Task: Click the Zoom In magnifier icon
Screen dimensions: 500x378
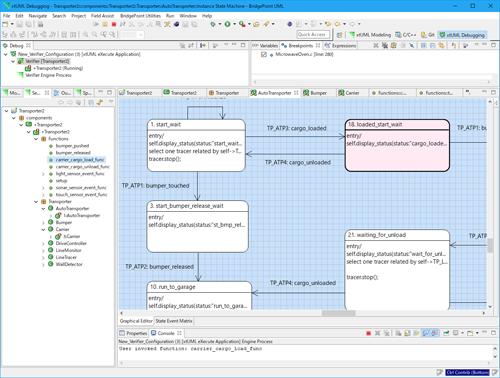Action: (x=86, y=34)
